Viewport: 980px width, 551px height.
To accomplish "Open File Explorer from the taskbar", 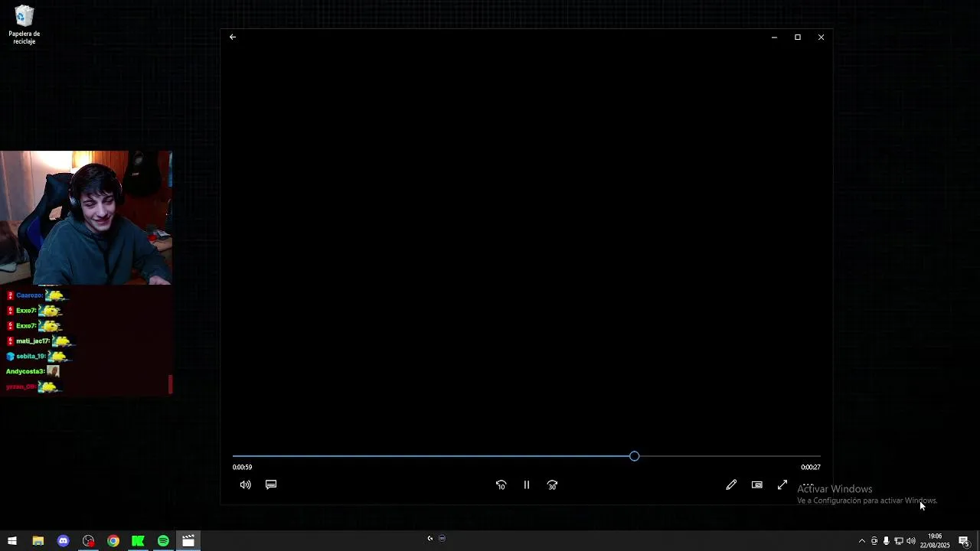I will [38, 541].
